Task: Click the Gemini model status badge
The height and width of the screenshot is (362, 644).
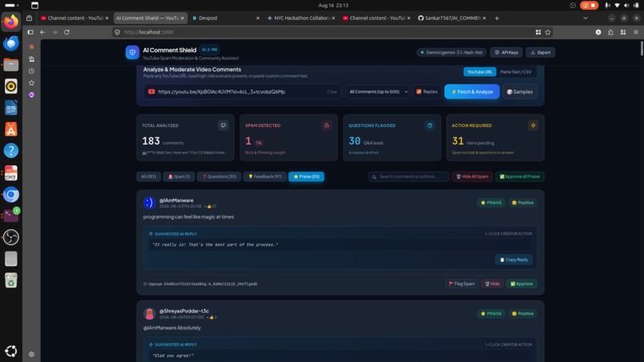Action: [x=451, y=53]
